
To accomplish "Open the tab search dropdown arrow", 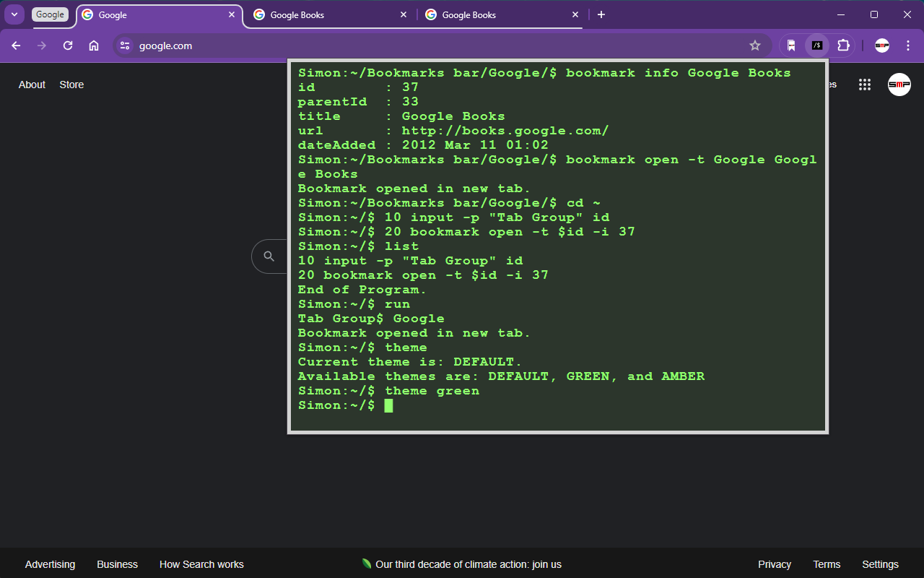I will pyautogui.click(x=14, y=14).
